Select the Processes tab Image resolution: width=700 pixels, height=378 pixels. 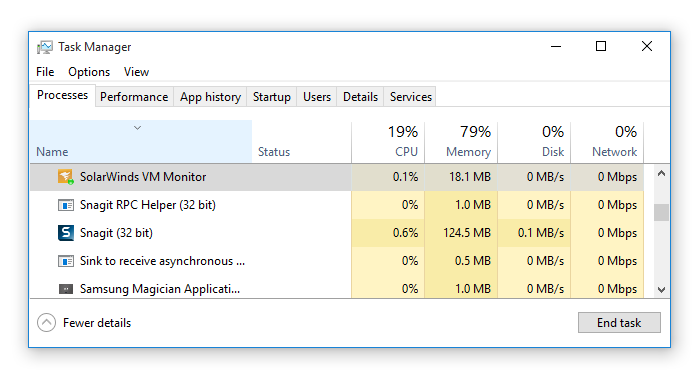click(x=62, y=95)
